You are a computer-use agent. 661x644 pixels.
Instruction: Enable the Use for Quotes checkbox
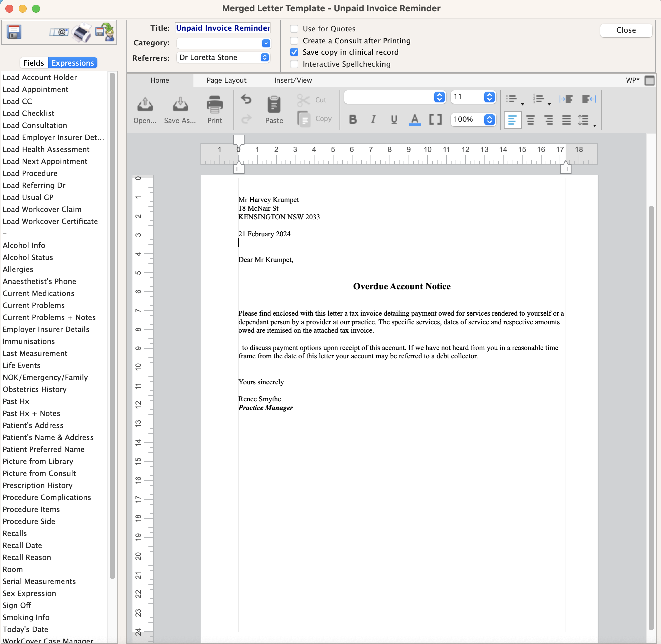coord(294,29)
